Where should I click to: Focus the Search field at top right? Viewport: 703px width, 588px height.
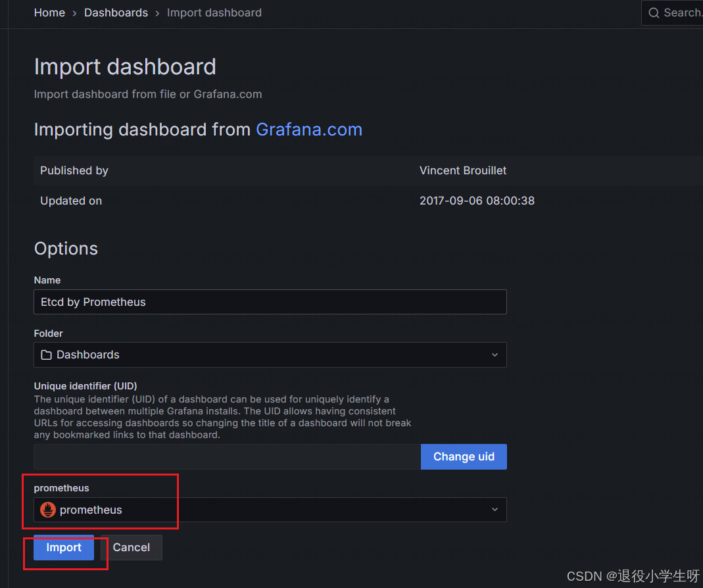coord(672,12)
